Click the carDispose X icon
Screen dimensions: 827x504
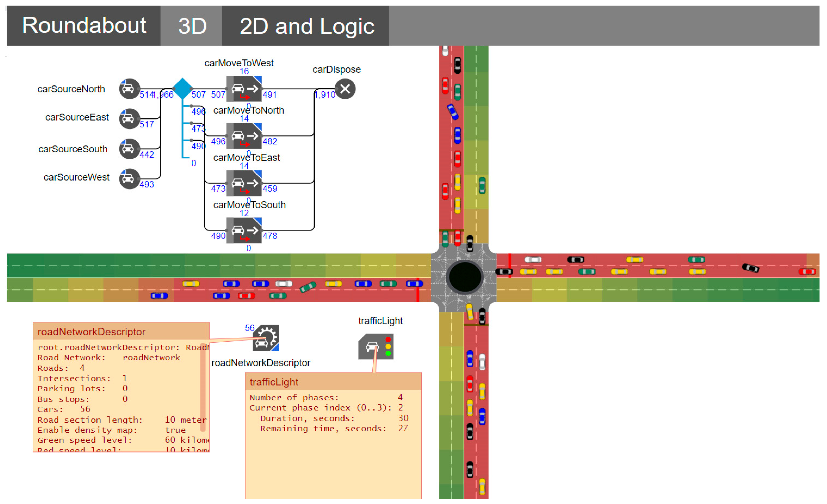pos(345,89)
